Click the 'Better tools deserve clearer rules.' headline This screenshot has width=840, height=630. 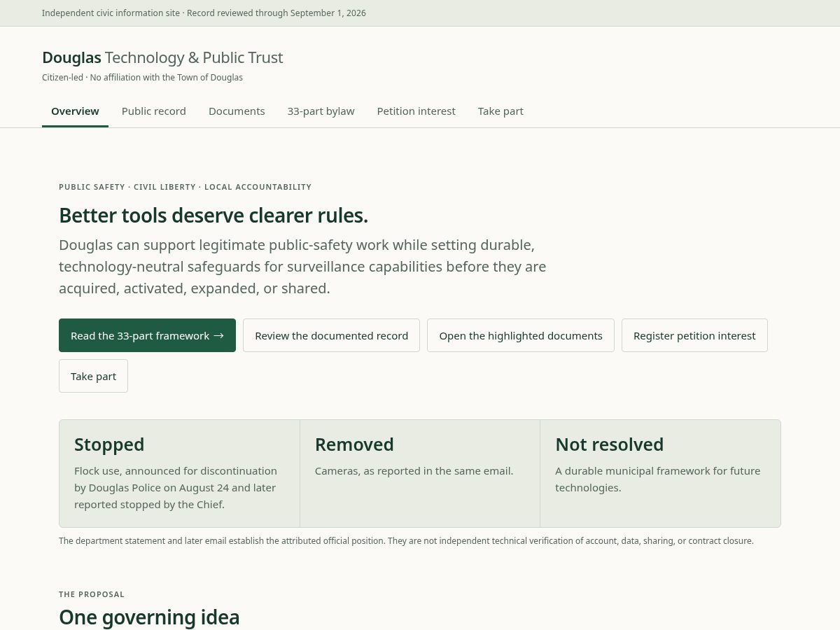click(x=213, y=216)
